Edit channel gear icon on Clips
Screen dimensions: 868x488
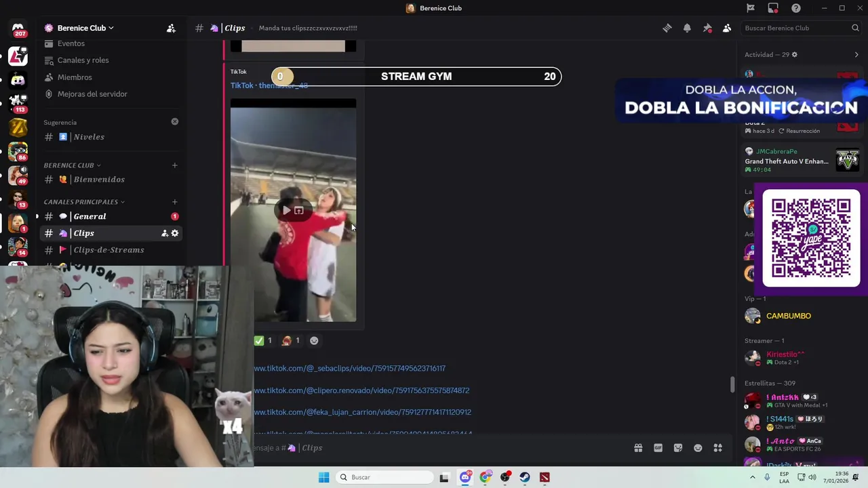pyautogui.click(x=175, y=233)
